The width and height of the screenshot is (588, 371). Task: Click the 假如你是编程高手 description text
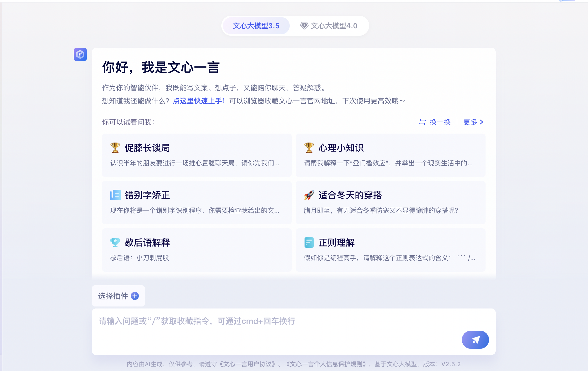click(x=390, y=258)
